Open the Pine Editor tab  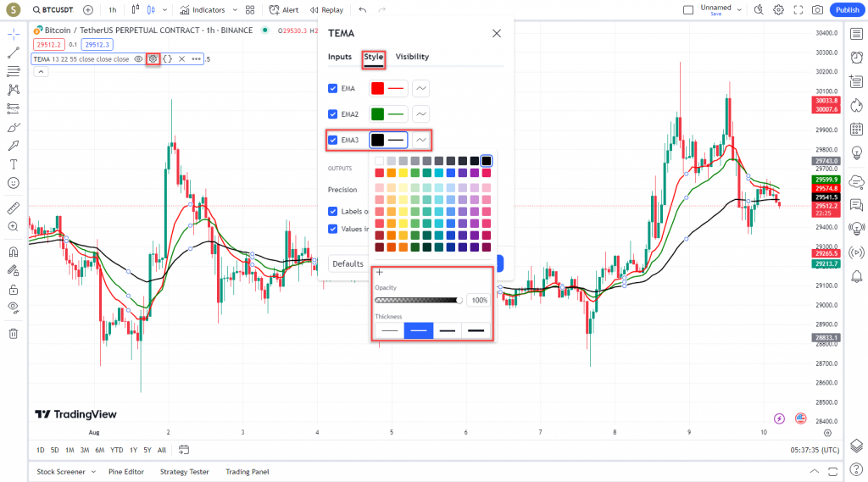pyautogui.click(x=126, y=472)
